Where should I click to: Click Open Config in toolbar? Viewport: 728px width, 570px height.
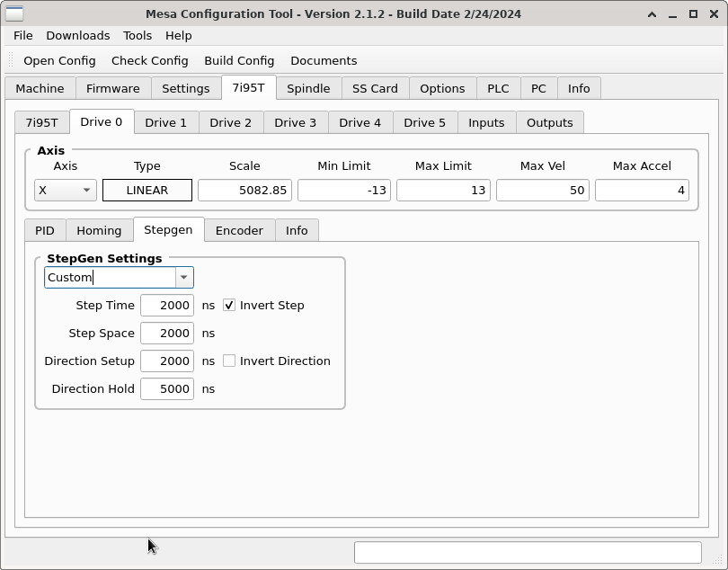tap(59, 61)
